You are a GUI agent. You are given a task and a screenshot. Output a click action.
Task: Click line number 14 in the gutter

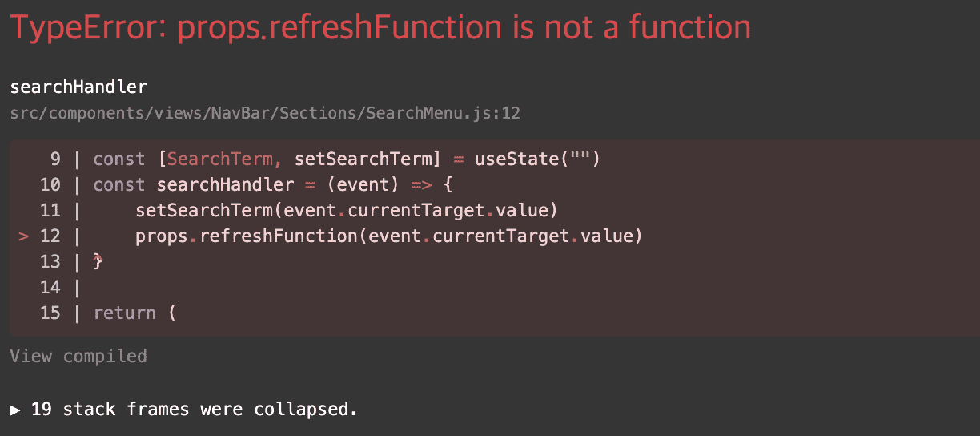[50, 288]
